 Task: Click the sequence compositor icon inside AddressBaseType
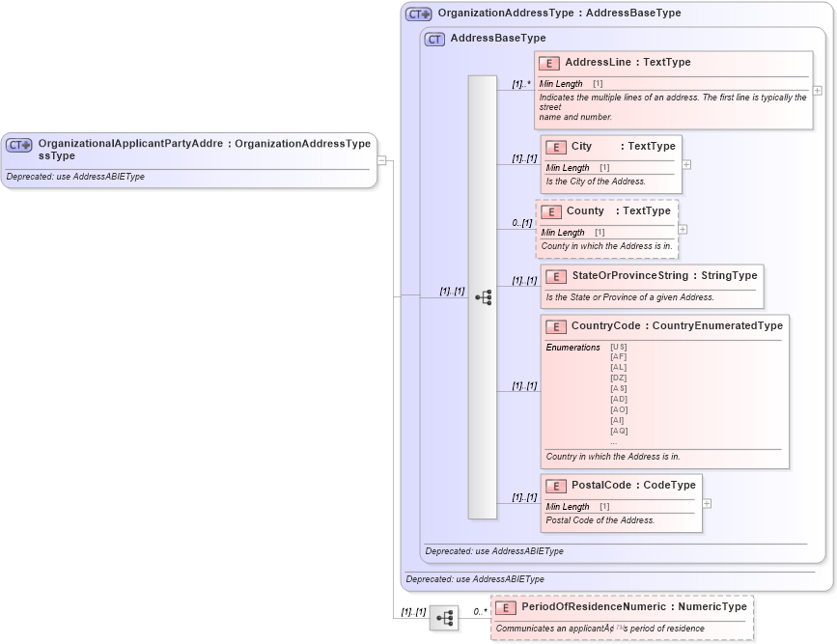pos(484,297)
